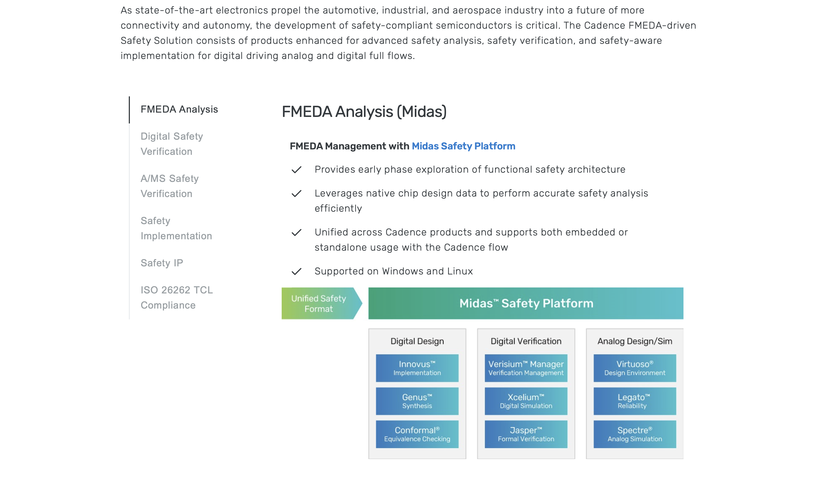Click the Genus Synthesis tile

tap(417, 401)
